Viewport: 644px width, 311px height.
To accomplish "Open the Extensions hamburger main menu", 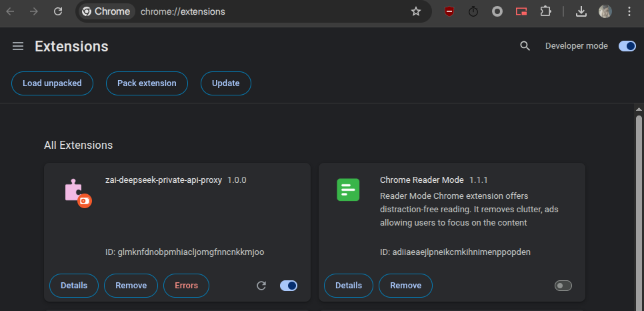I will click(18, 46).
